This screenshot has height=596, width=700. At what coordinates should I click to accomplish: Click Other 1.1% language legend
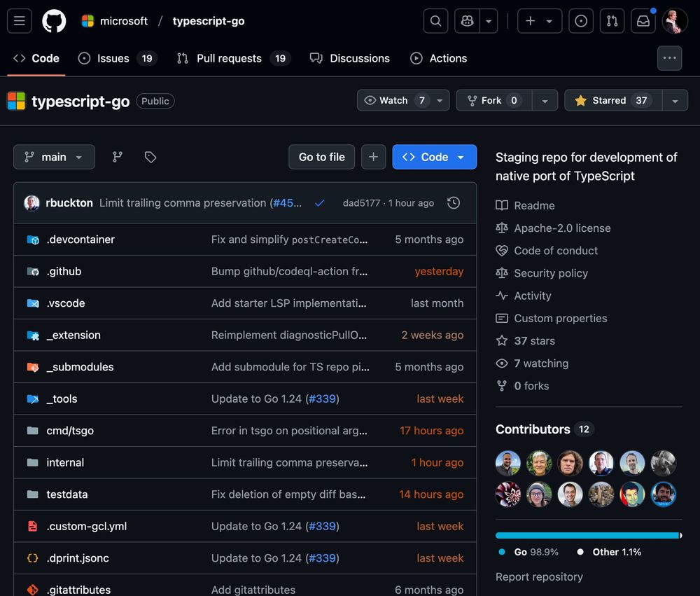[609, 552]
